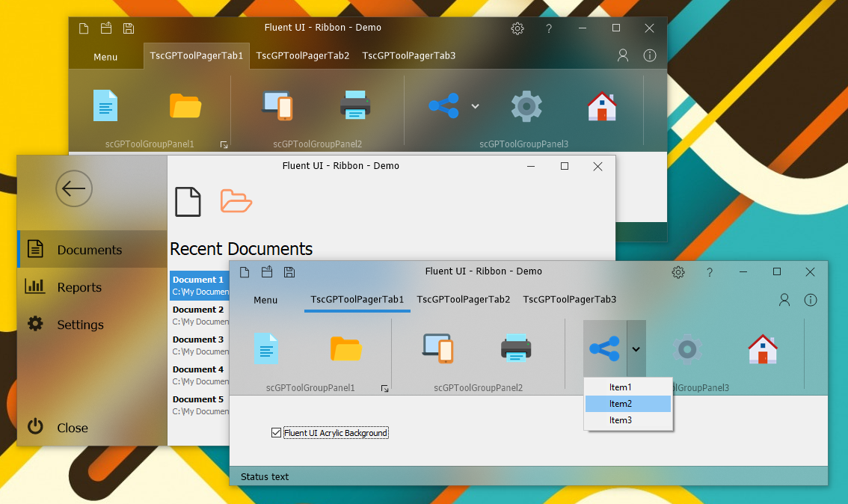
Task: Switch to TscGPToolPagerTab2 in the front window
Action: click(x=464, y=300)
